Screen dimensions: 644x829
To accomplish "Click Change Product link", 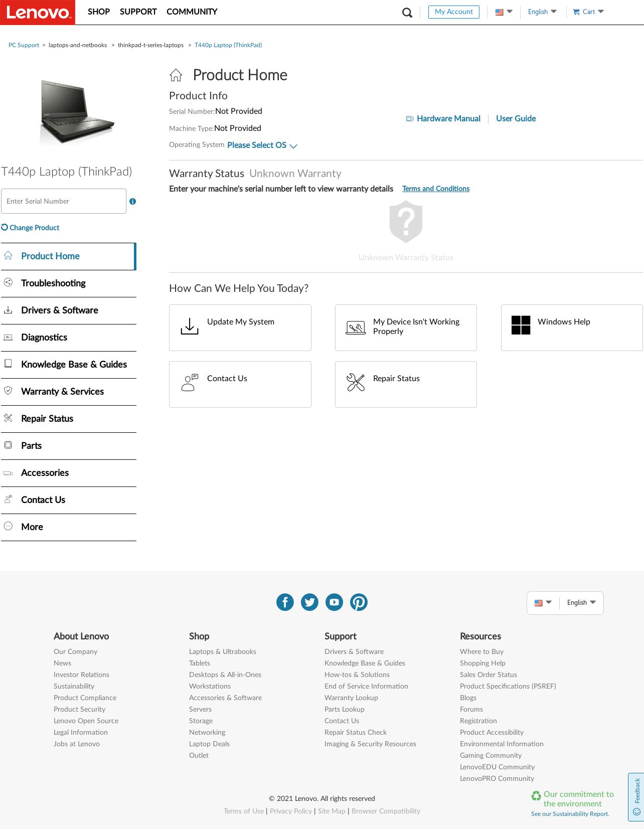I will pyautogui.click(x=30, y=228).
